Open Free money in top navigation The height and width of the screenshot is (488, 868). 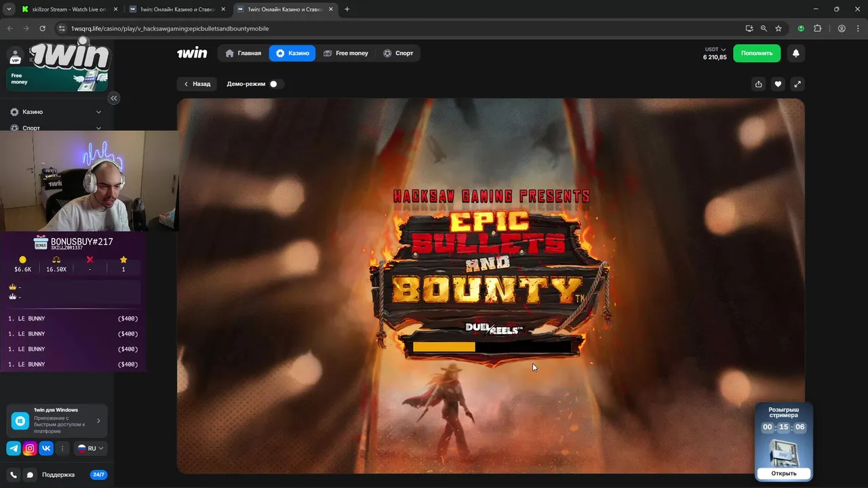pyautogui.click(x=345, y=53)
